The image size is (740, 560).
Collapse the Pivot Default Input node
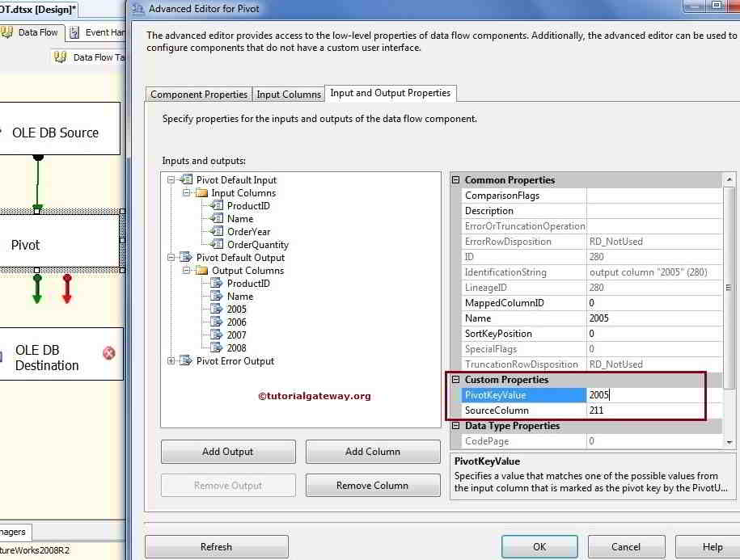170,179
